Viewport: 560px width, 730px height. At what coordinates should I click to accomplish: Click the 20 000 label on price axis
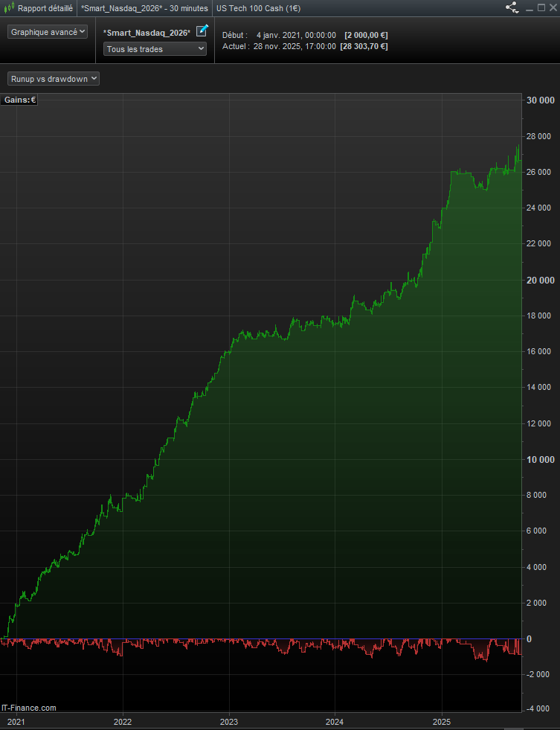540,280
